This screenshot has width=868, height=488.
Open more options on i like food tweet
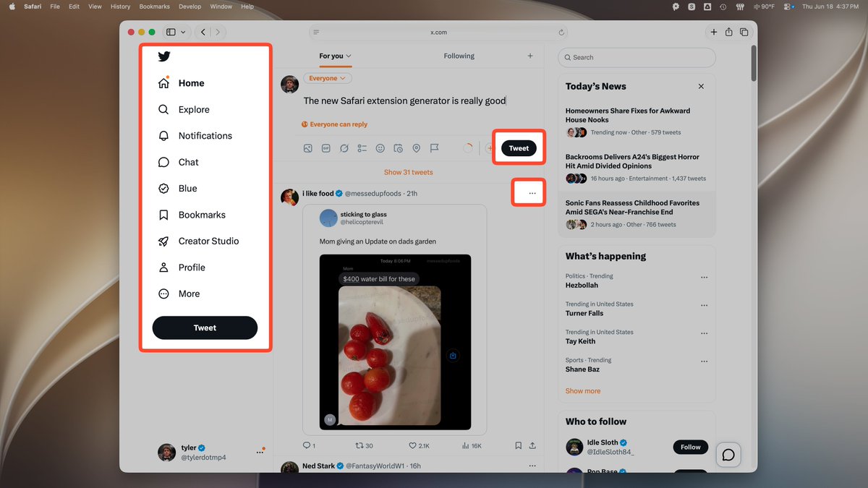pyautogui.click(x=532, y=193)
